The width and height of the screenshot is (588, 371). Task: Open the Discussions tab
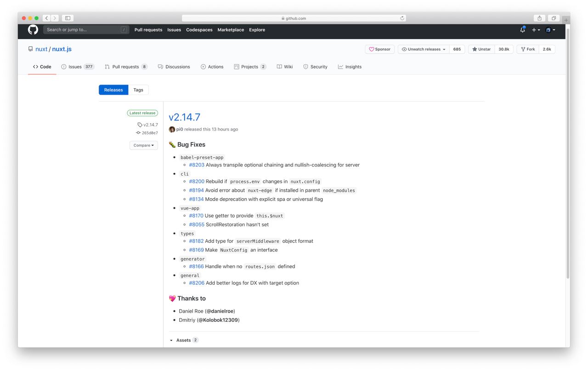[x=174, y=67]
